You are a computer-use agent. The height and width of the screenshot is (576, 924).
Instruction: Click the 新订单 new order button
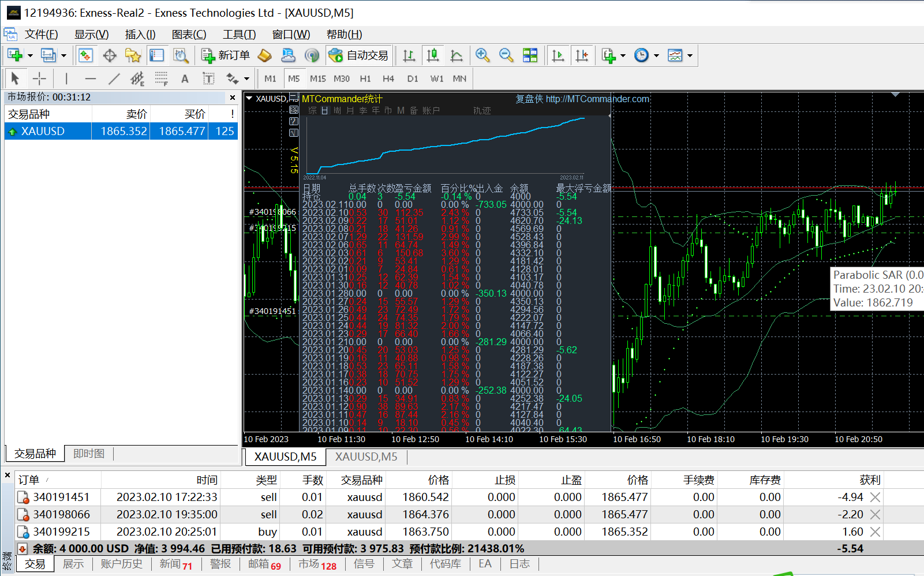226,55
